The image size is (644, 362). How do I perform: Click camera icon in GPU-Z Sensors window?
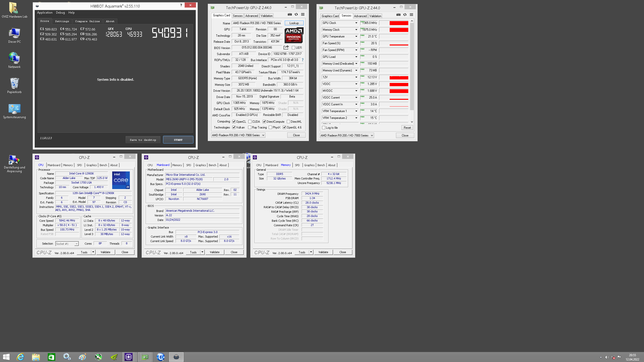point(398,15)
